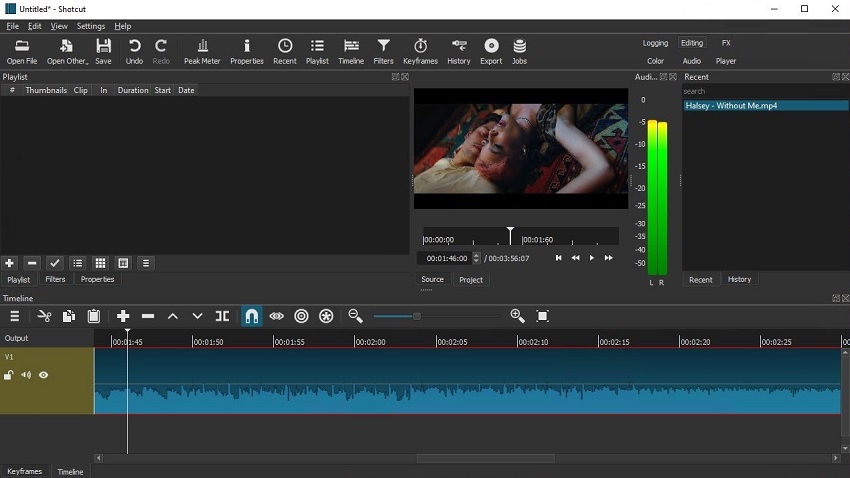Open the Keyframes panel from the toolbar
Image resolution: width=850 pixels, height=478 pixels.
(420, 50)
